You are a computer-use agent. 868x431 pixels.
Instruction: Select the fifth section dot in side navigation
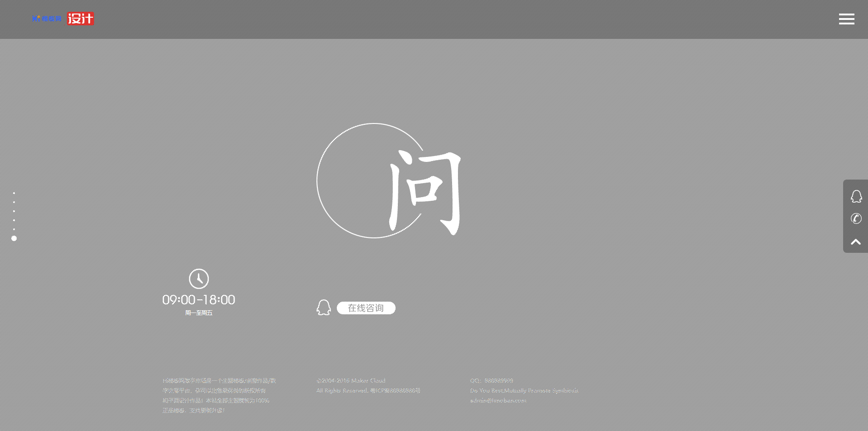point(14,229)
